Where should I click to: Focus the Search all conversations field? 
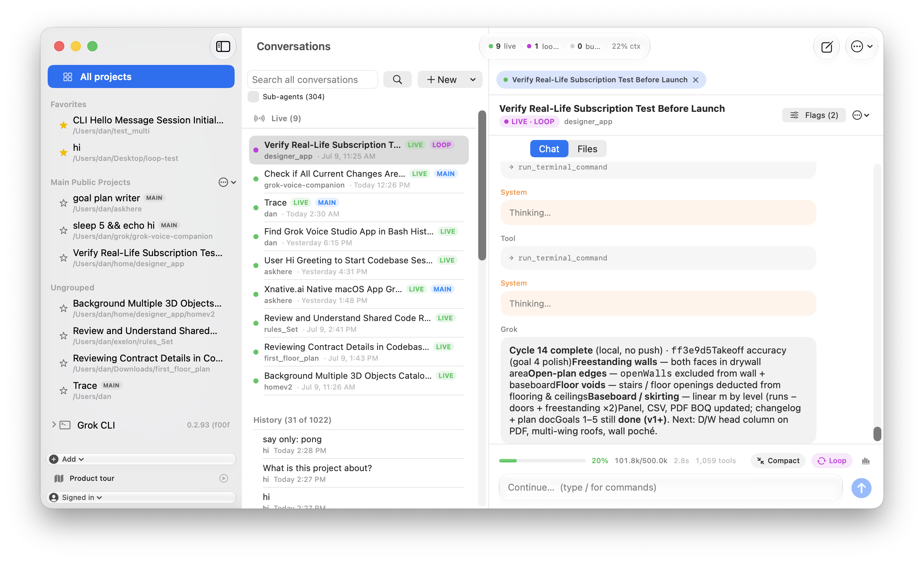pos(312,79)
